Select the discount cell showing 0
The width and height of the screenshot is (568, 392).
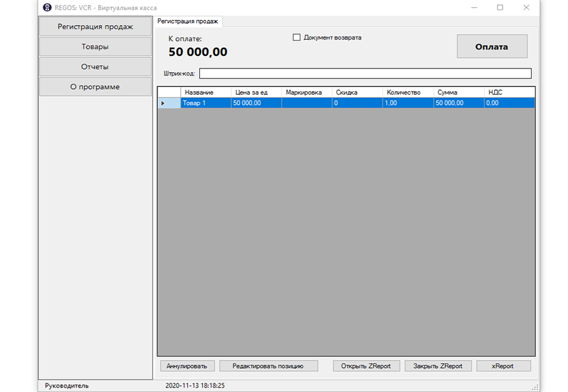(x=357, y=103)
